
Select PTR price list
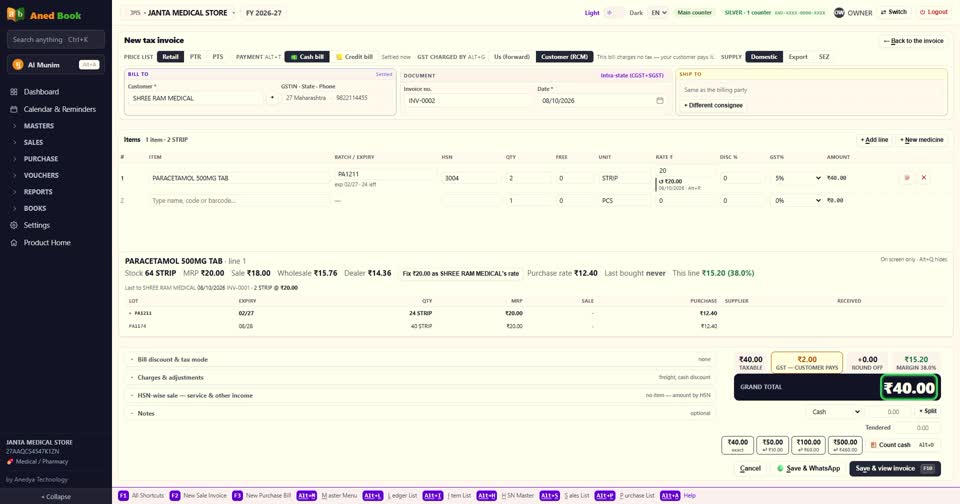point(195,57)
